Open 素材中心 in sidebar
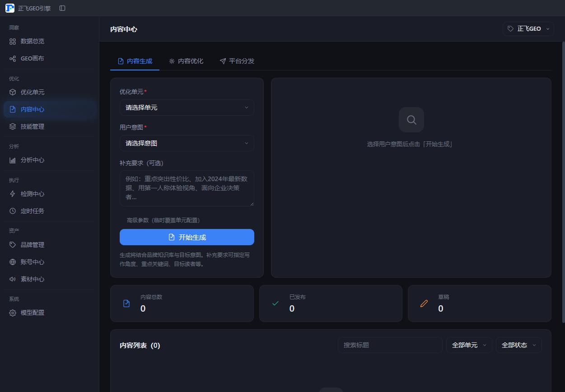This screenshot has width=565, height=392. pyautogui.click(x=49, y=279)
